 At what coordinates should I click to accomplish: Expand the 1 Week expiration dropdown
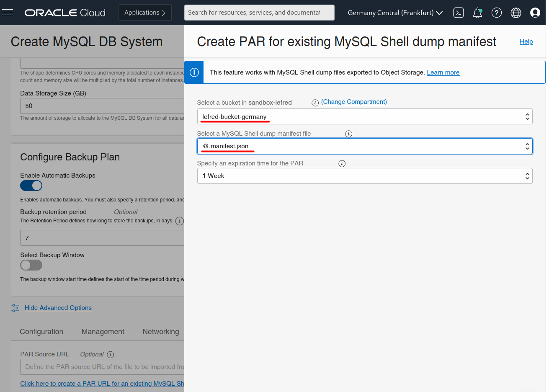364,176
